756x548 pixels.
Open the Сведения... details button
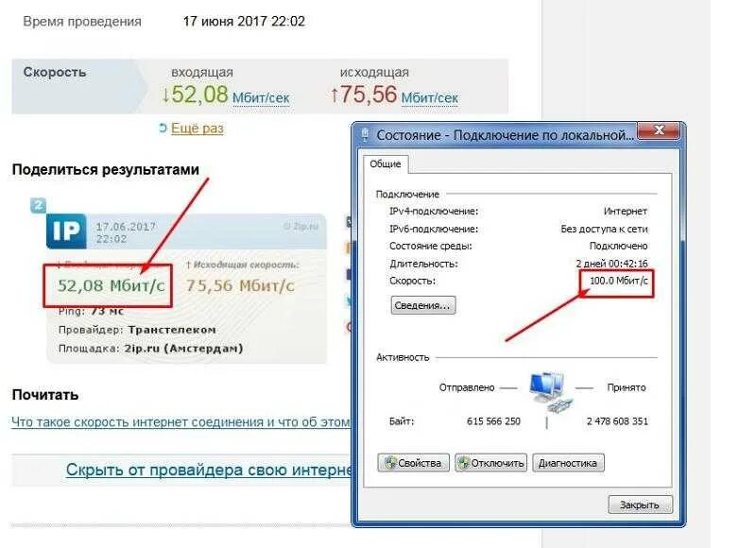[422, 305]
